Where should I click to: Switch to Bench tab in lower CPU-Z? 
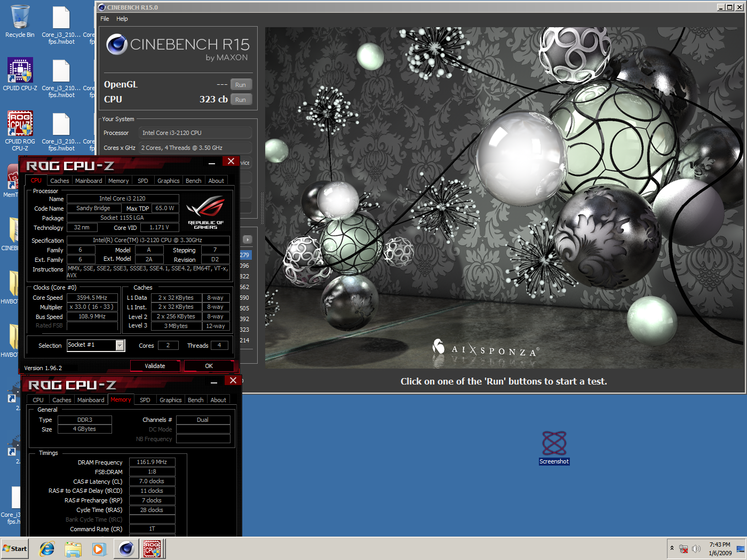point(196,400)
